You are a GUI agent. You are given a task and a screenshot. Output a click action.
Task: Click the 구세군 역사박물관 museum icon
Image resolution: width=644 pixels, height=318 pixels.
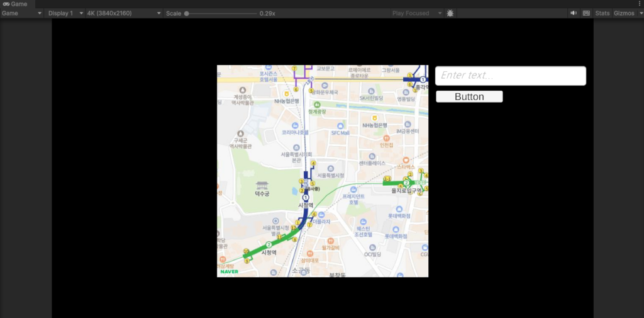pyautogui.click(x=240, y=133)
